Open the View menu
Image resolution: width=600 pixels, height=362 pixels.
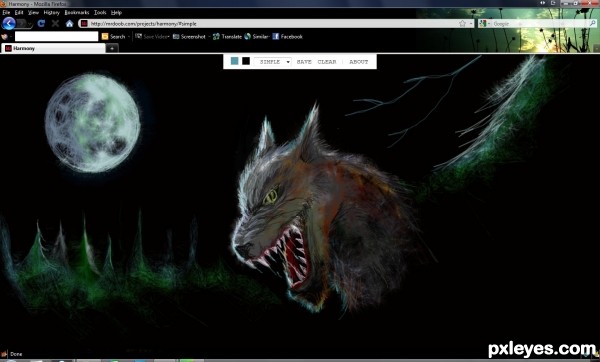coord(33,12)
